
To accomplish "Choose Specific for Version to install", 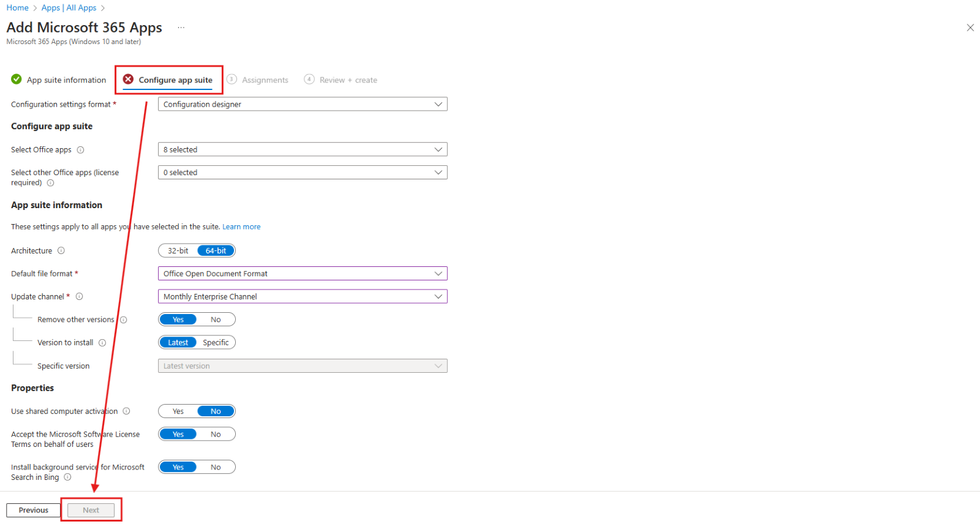I will click(216, 343).
